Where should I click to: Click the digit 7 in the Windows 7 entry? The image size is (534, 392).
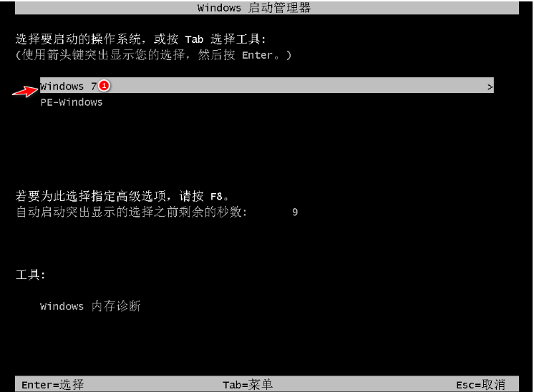94,86
